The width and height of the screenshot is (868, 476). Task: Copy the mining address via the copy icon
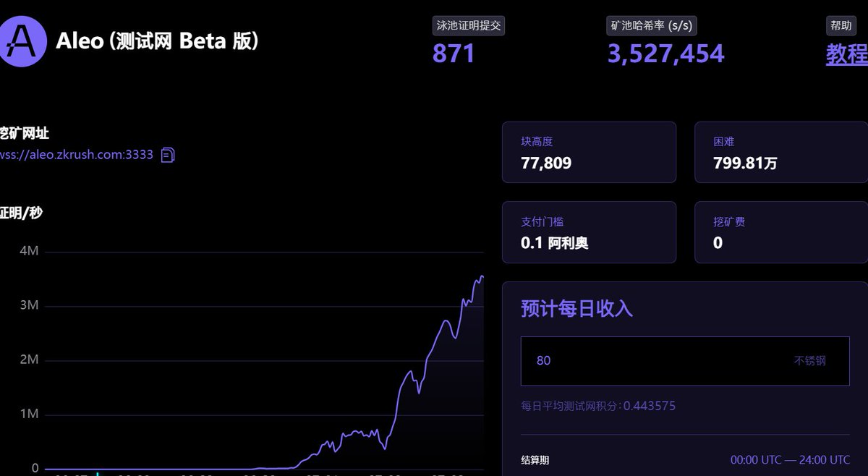[x=167, y=154]
